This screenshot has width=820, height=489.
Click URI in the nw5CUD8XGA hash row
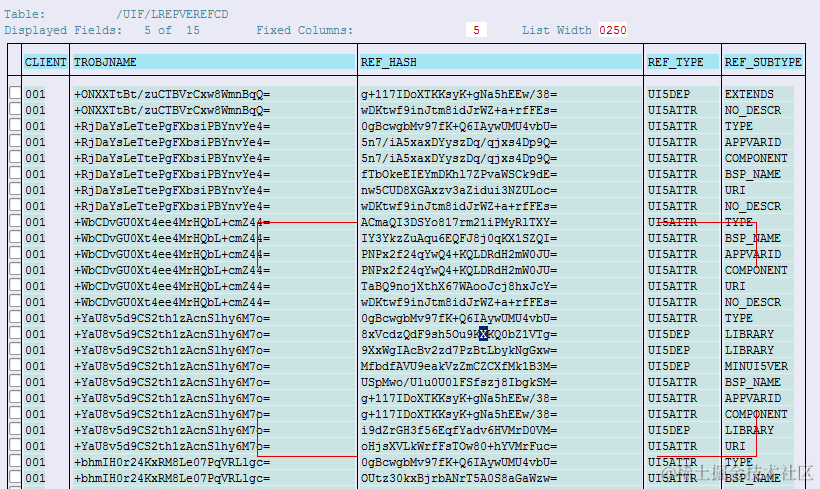pos(735,190)
